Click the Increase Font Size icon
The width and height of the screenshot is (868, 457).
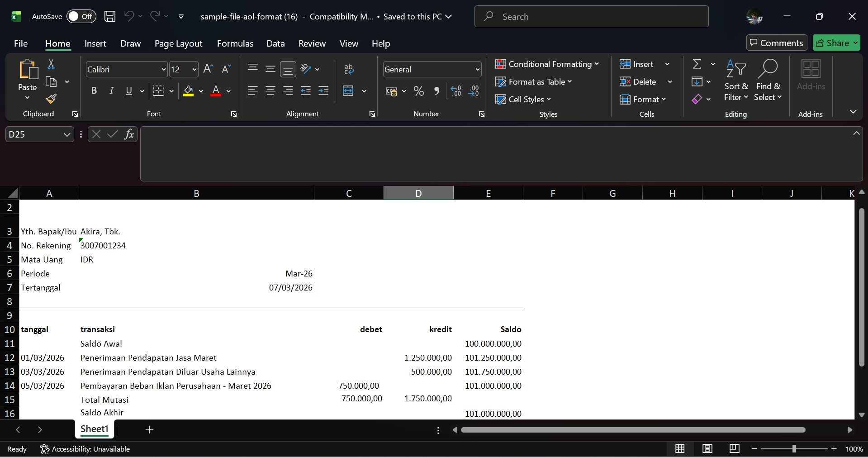[x=208, y=69]
